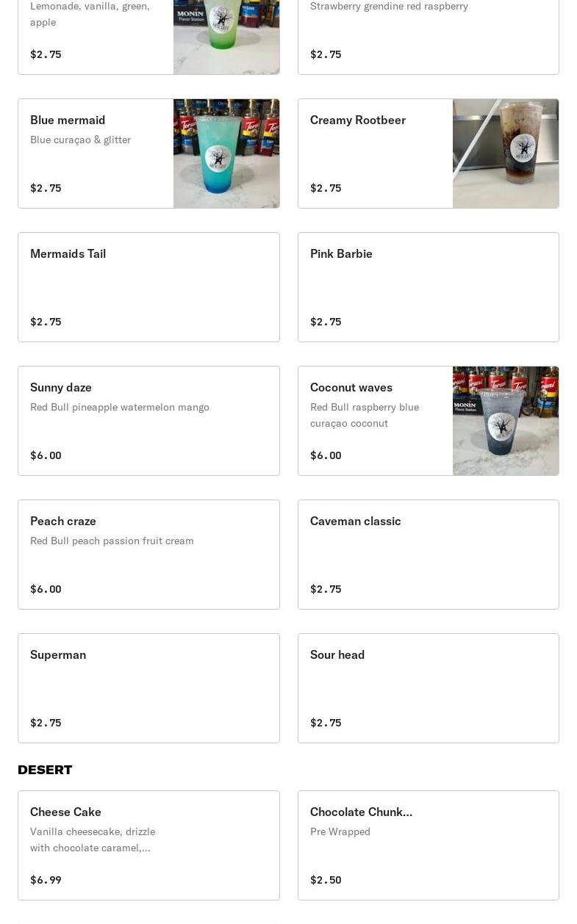Choose the Sunny daze Red Bull drink
Screen dimensions: 577x924
[x=148, y=421]
